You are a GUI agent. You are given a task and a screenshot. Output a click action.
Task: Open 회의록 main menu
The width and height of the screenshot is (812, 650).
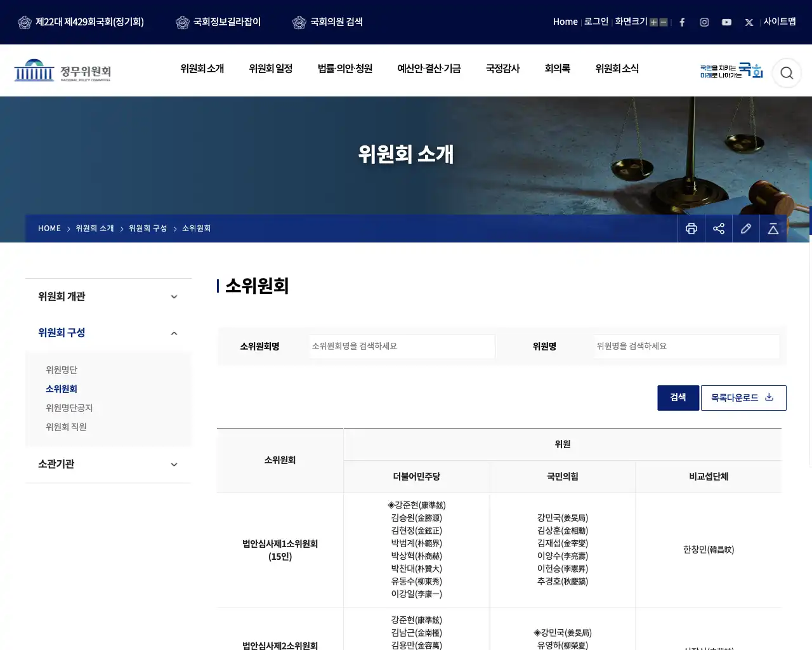(x=558, y=69)
